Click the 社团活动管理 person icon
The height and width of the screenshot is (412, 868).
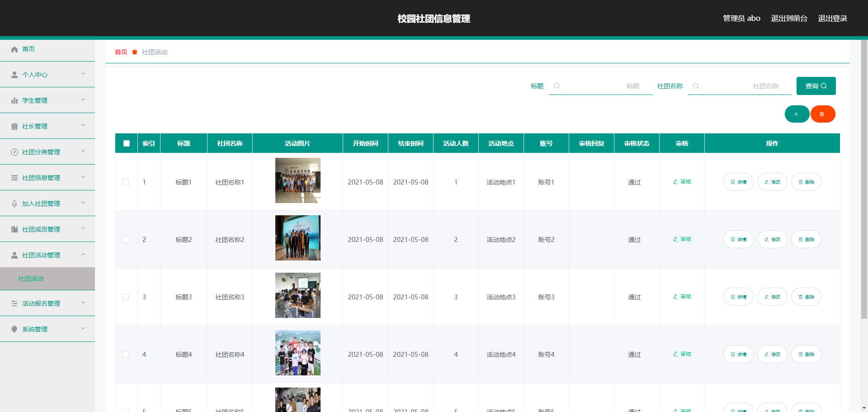click(14, 256)
